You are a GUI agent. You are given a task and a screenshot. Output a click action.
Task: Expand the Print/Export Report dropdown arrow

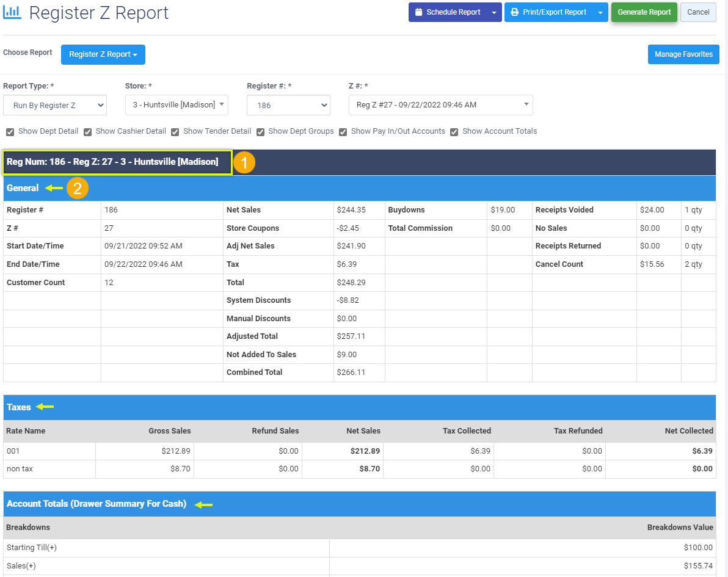point(600,12)
